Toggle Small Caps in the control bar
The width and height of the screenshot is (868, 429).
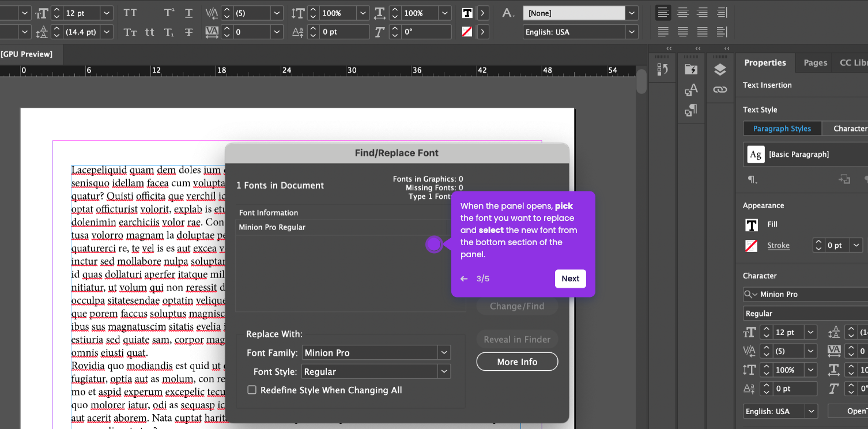click(130, 32)
